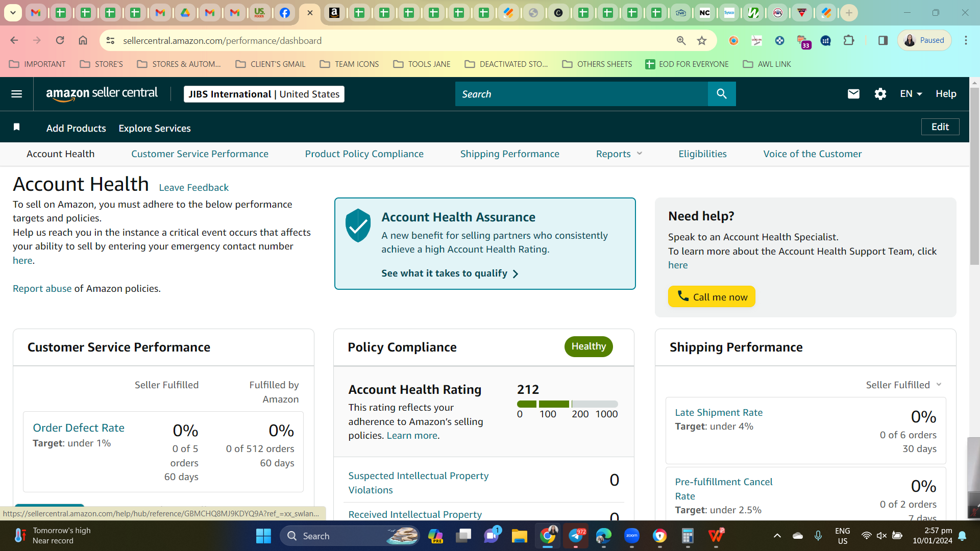Open the Messages envelope icon
This screenshot has width=980, height=551.
[x=853, y=94]
